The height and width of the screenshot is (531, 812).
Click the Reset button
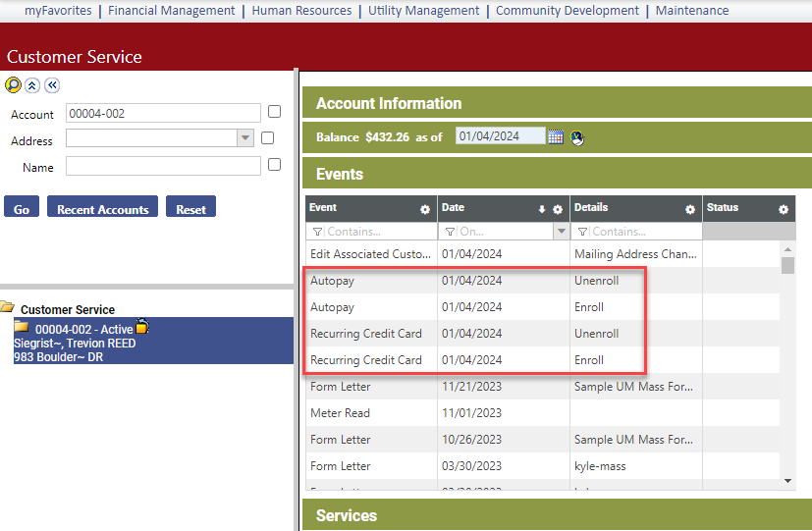190,206
